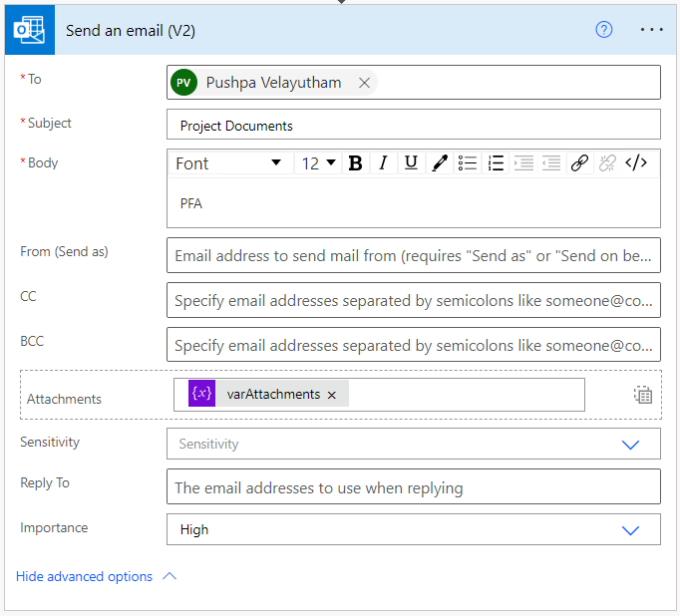680x616 pixels.
Task: Click Hide advanced options link
Action: point(84,576)
